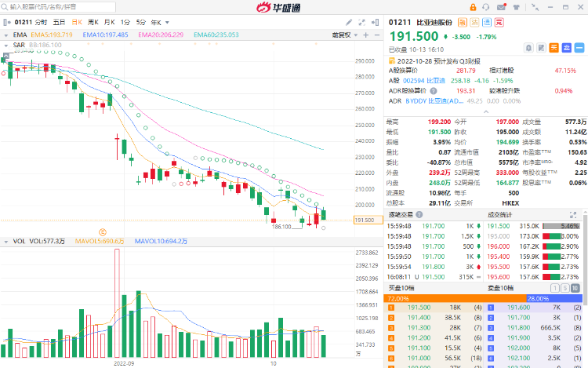Click the orange lock icon in title bar
The height and width of the screenshot is (368, 588).
(x=473, y=7)
